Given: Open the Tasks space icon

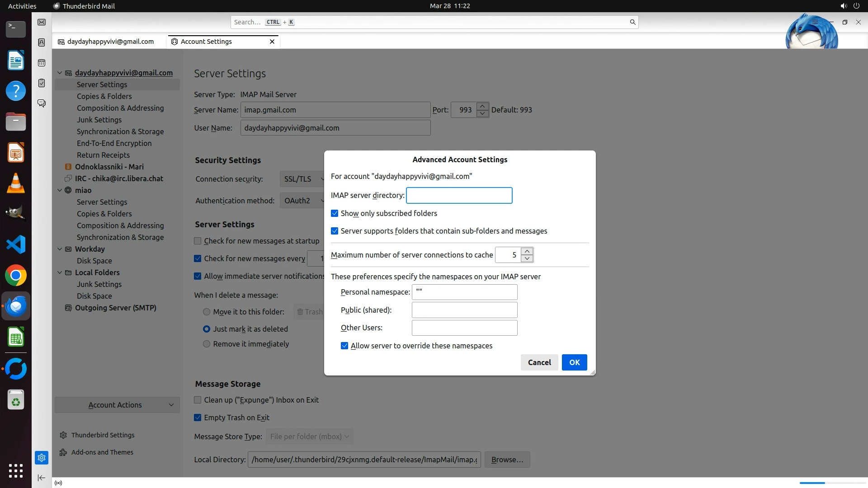Looking at the screenshot, I should click(x=42, y=83).
